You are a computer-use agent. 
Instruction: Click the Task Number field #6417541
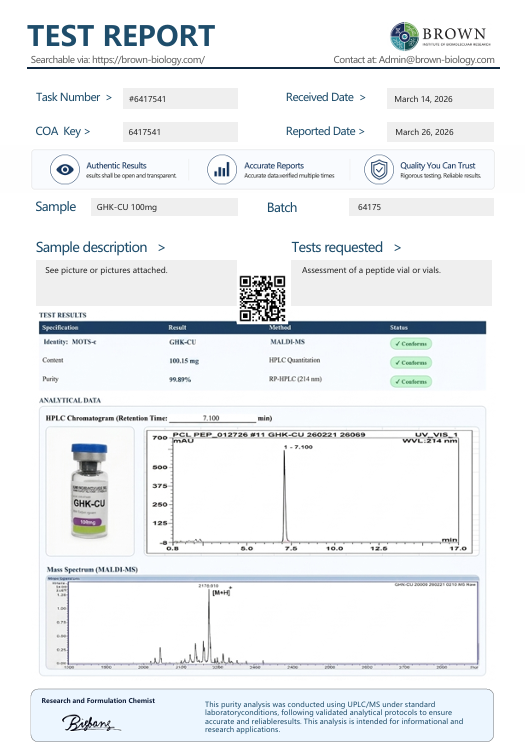coord(180,98)
